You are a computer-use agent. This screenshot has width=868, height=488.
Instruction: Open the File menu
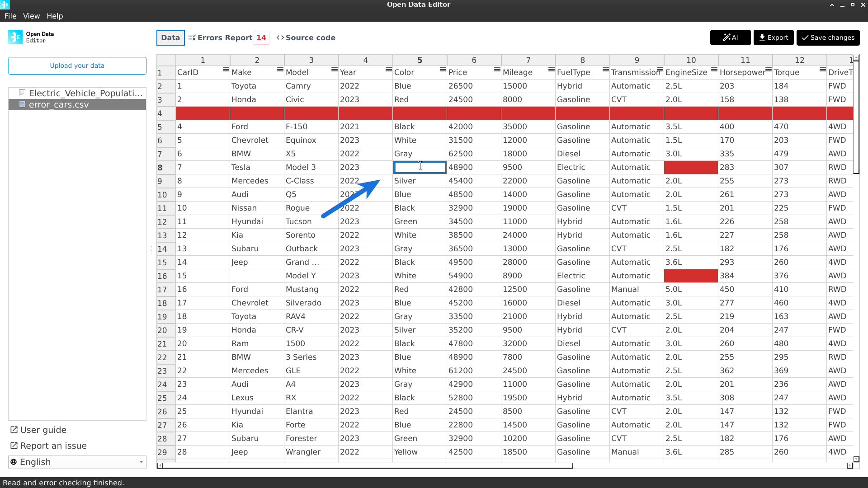click(x=10, y=16)
